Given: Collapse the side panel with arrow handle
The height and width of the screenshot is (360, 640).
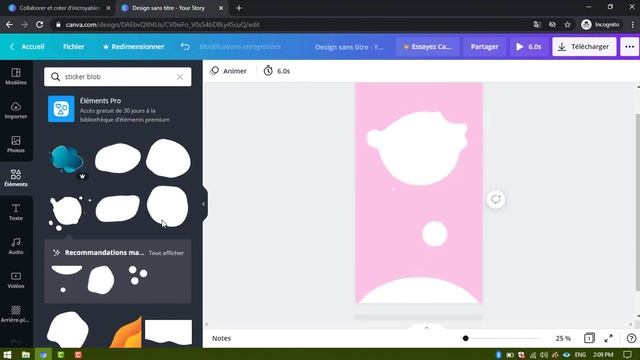Looking at the screenshot, I should 203,204.
